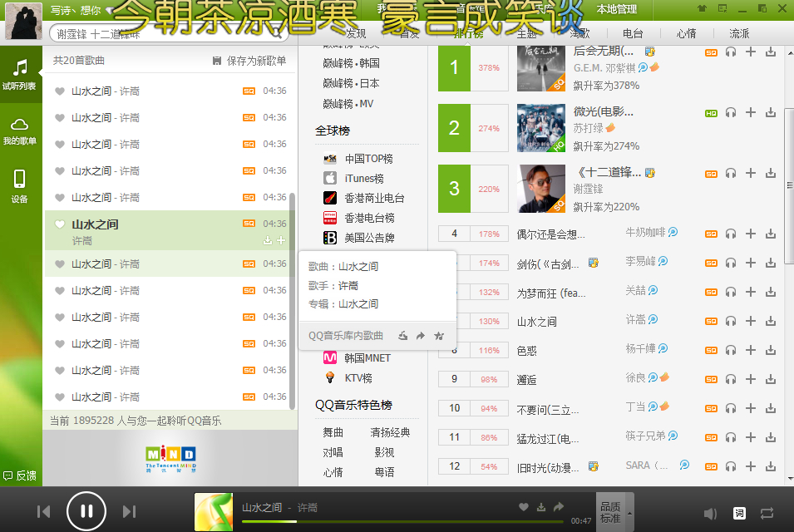Toggle the repeat play mode icon
The height and width of the screenshot is (532, 794).
(x=767, y=513)
